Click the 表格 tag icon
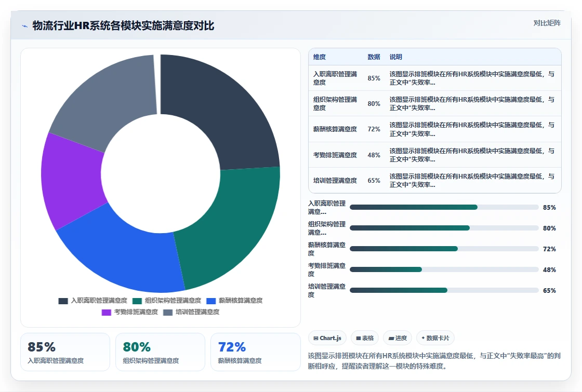The height and width of the screenshot is (392, 582). 359,338
